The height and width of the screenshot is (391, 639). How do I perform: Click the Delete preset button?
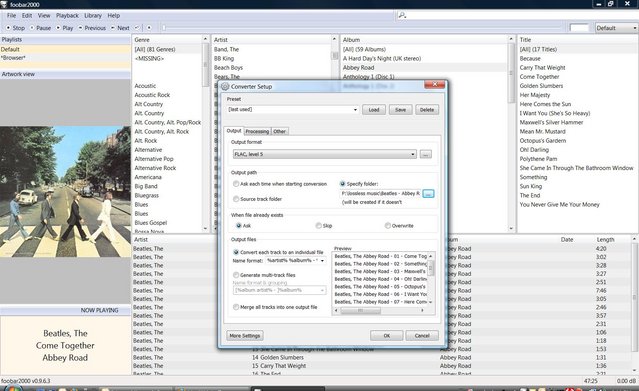tap(427, 110)
